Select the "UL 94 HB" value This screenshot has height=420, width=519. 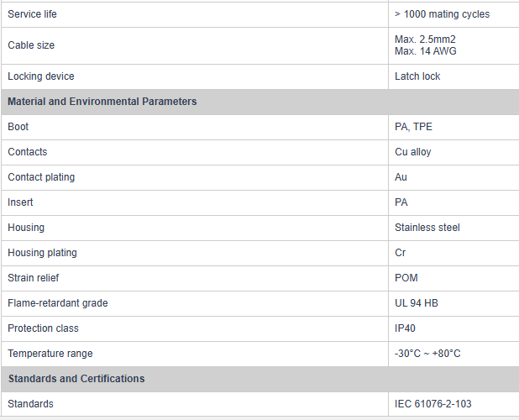pos(417,303)
